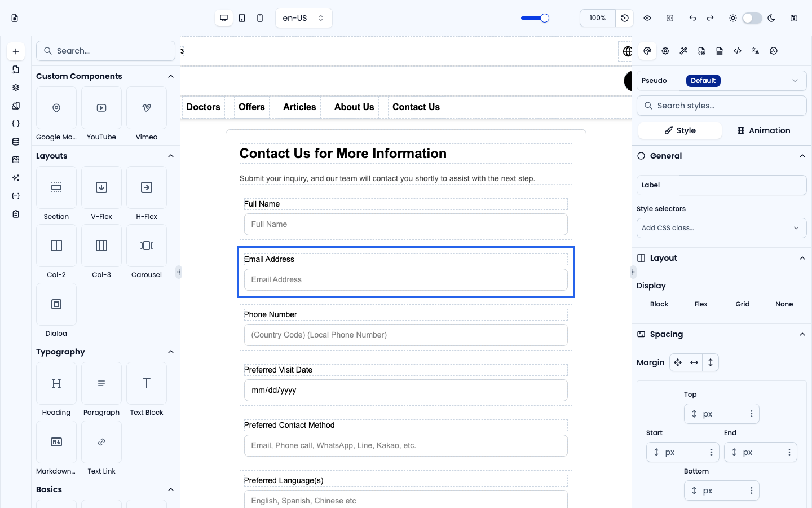Screen dimensions: 812x508
Task: Open the settings gear panel icon
Action: click(x=665, y=51)
